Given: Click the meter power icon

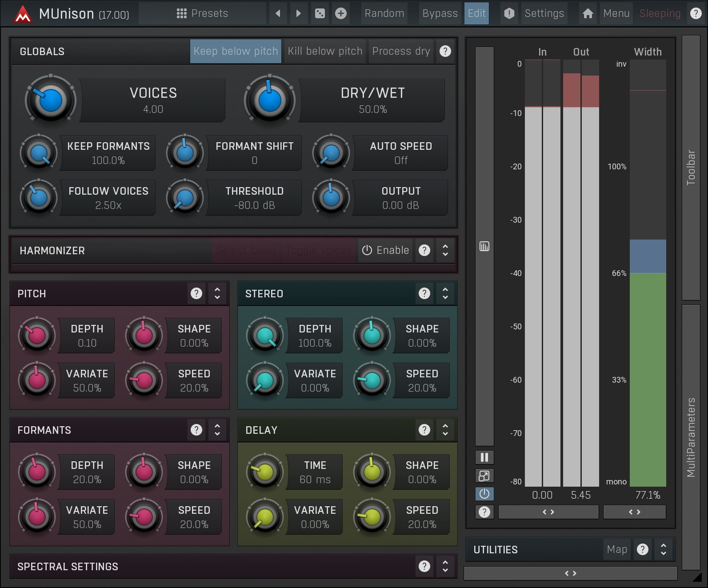Looking at the screenshot, I should [x=484, y=494].
